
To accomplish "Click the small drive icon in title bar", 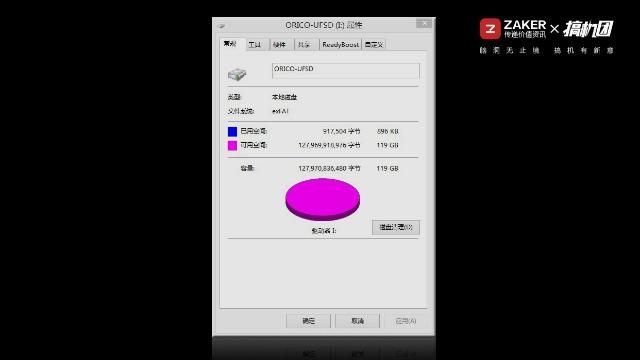I will click(x=222, y=26).
